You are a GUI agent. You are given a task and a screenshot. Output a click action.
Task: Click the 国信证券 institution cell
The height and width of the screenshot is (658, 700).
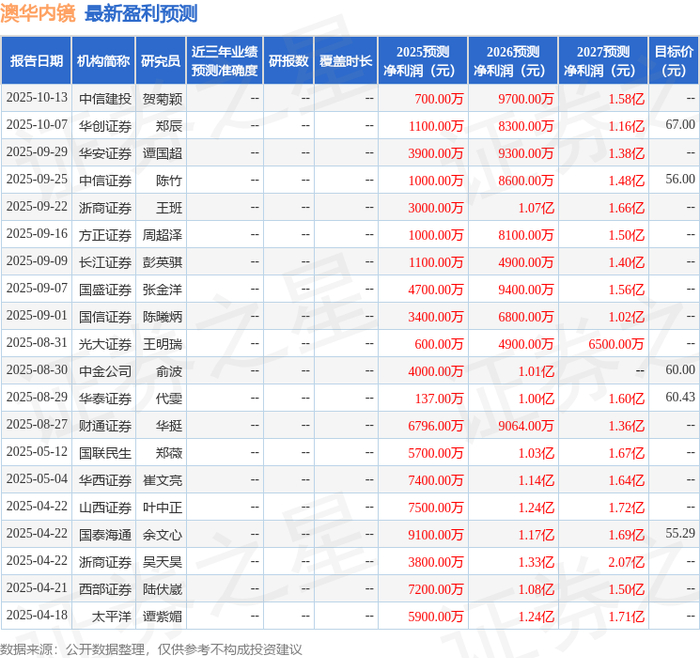point(105,317)
